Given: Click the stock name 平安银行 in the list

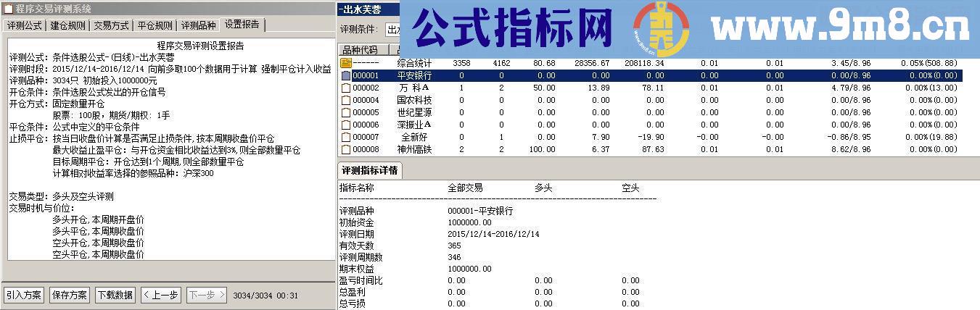Looking at the screenshot, I should pos(414,75).
